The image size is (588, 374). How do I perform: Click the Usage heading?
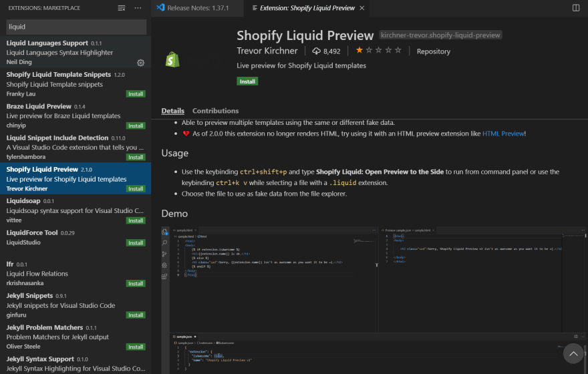point(175,153)
